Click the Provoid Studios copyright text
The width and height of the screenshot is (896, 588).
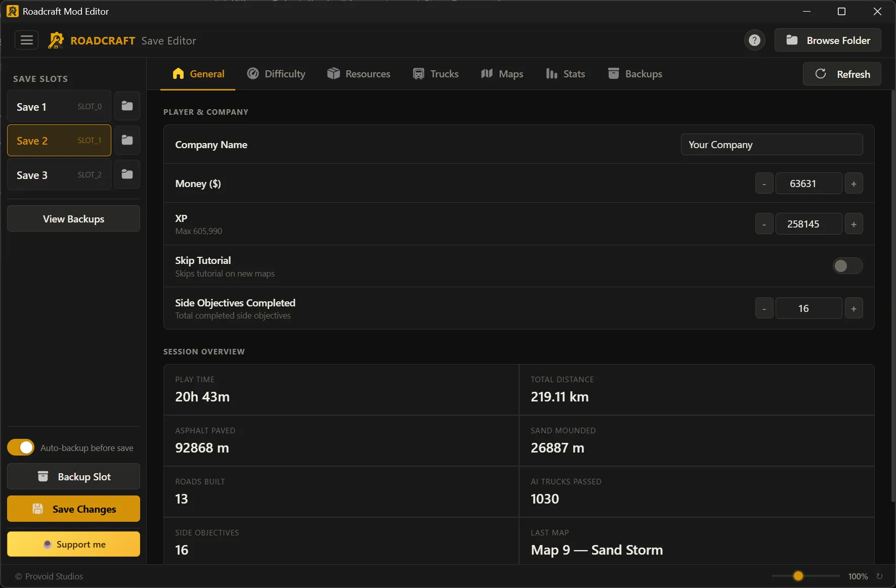tap(49, 576)
